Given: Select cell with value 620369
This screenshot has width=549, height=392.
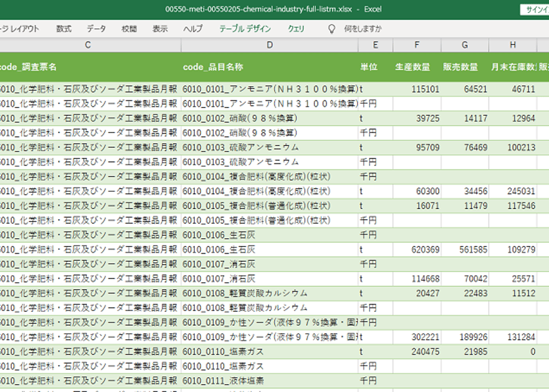Looking at the screenshot, I should click(x=417, y=249).
